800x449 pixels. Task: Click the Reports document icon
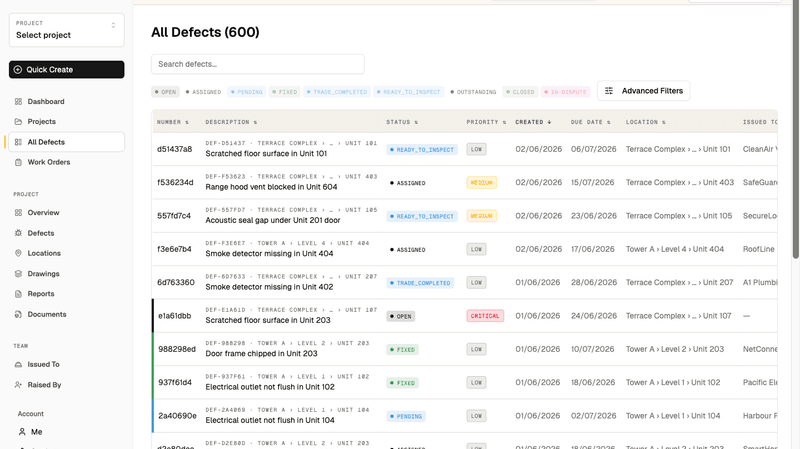tap(18, 294)
